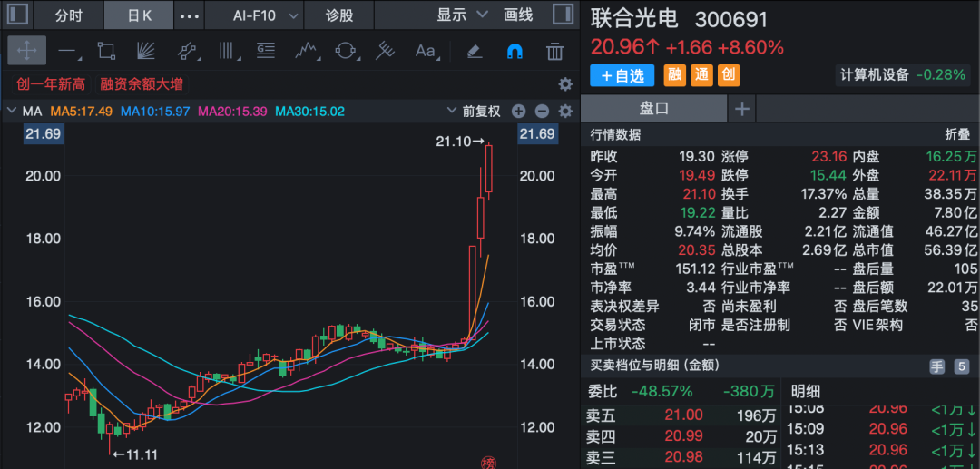Expand the 显示 display dropdown
The width and height of the screenshot is (980, 469).
[462, 15]
